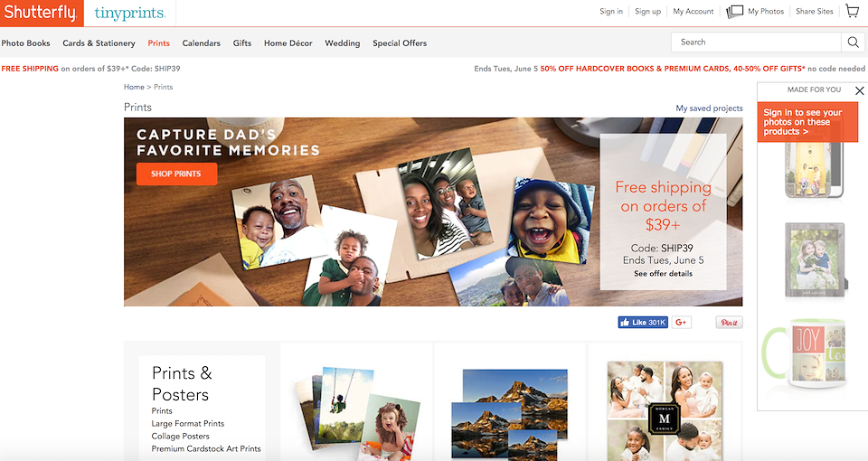Click the Facebook Like thumbs-up button
This screenshot has height=461, width=868.
pyautogui.click(x=643, y=322)
